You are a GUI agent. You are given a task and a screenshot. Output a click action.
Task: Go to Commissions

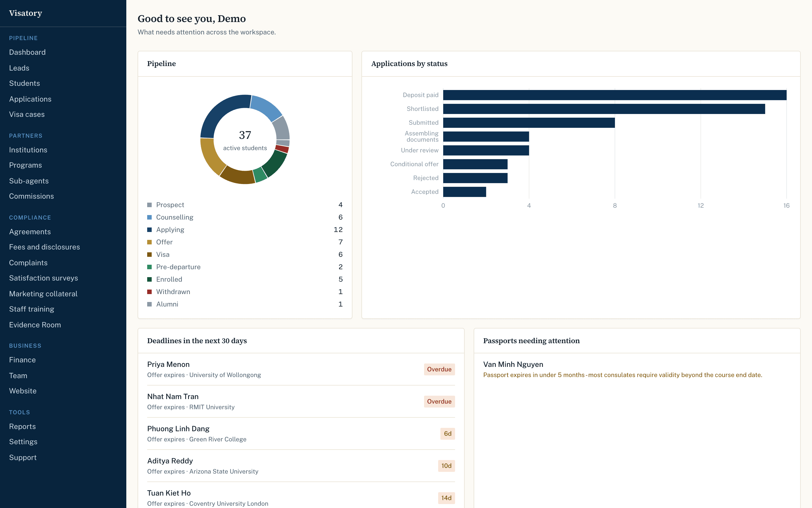point(32,196)
